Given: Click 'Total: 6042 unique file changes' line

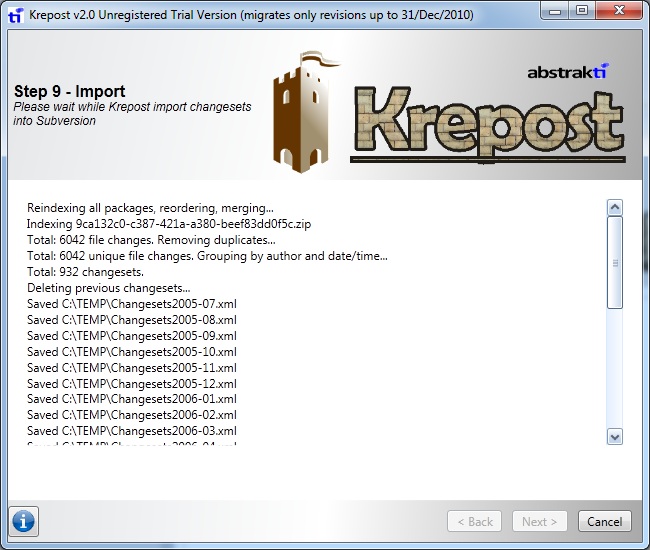Looking at the screenshot, I should (x=207, y=256).
